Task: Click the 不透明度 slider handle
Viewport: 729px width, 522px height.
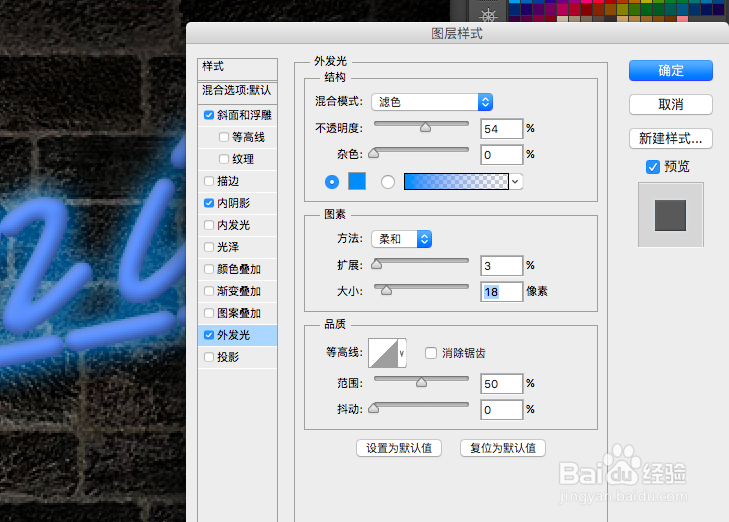Action: (425, 127)
